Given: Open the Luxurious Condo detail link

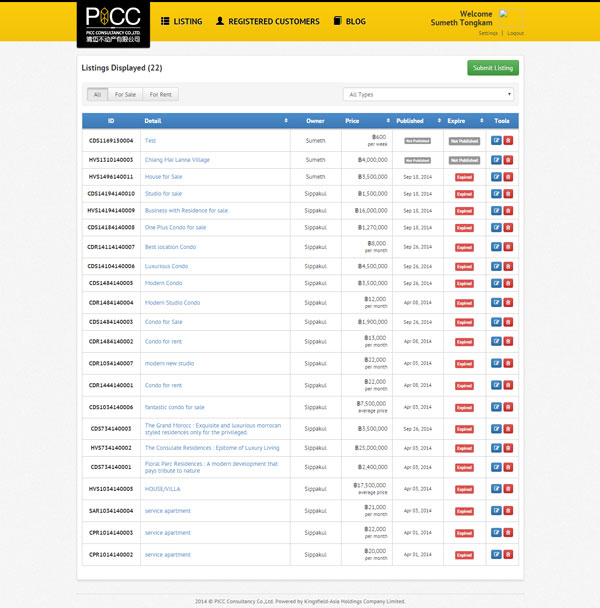Looking at the screenshot, I should [166, 266].
